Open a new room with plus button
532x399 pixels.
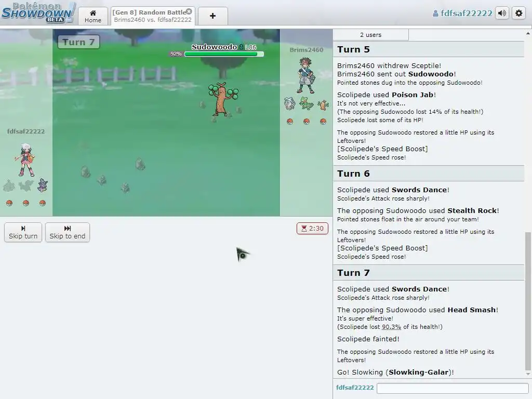(x=212, y=16)
